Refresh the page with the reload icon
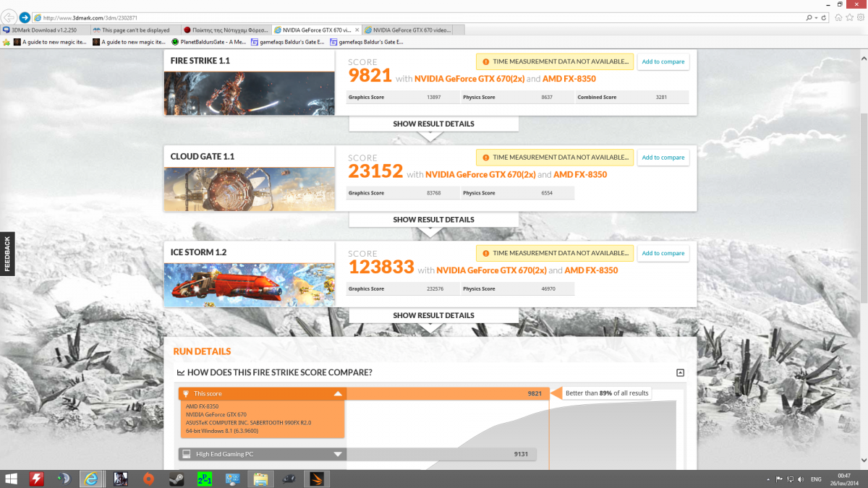868x488 pixels. (825, 17)
